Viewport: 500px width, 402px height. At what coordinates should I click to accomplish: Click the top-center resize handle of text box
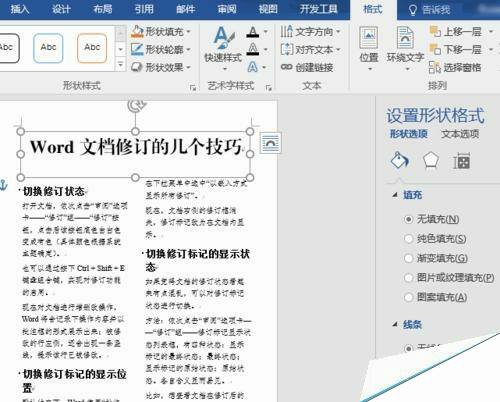click(x=135, y=131)
